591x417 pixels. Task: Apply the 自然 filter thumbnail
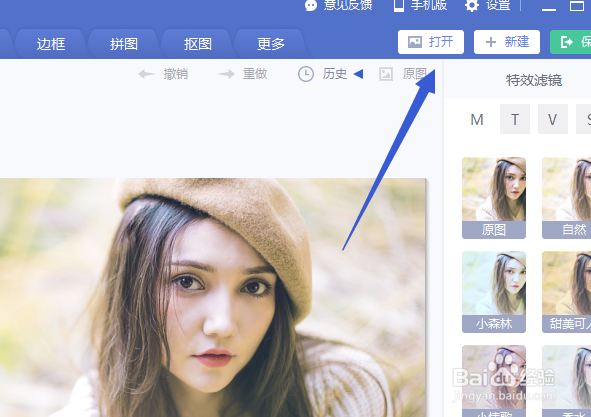tap(566, 198)
